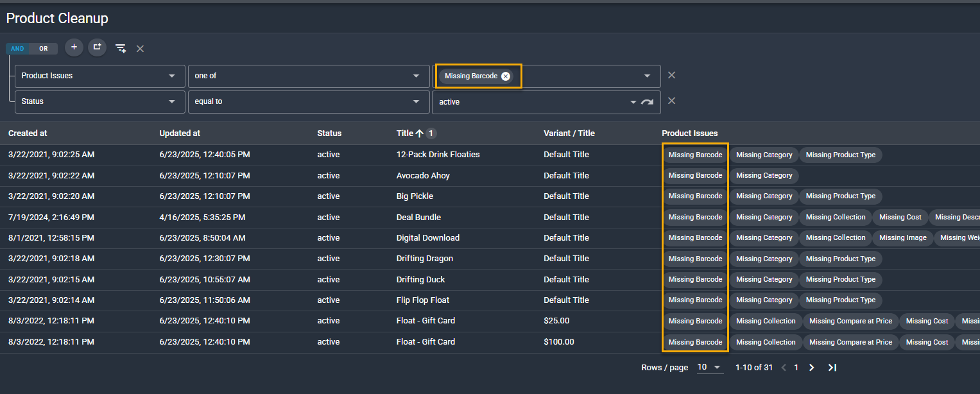This screenshot has height=394, width=980.
Task: Jump to the last page of results
Action: (x=832, y=368)
